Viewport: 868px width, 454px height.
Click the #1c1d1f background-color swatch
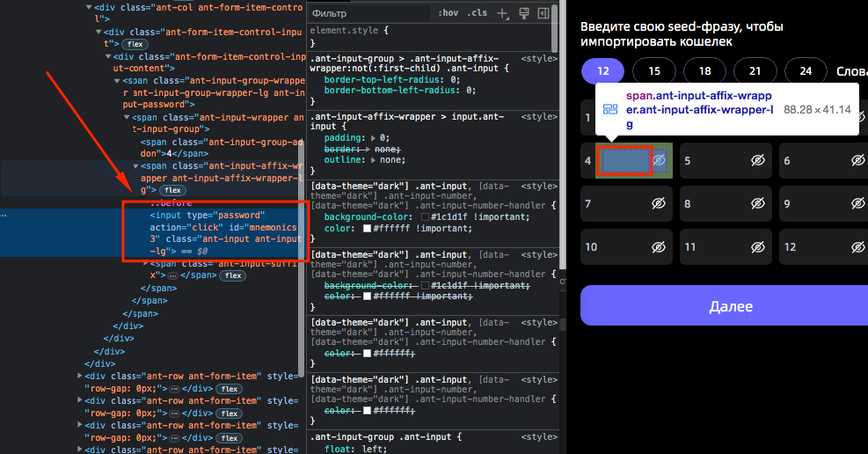click(x=426, y=216)
